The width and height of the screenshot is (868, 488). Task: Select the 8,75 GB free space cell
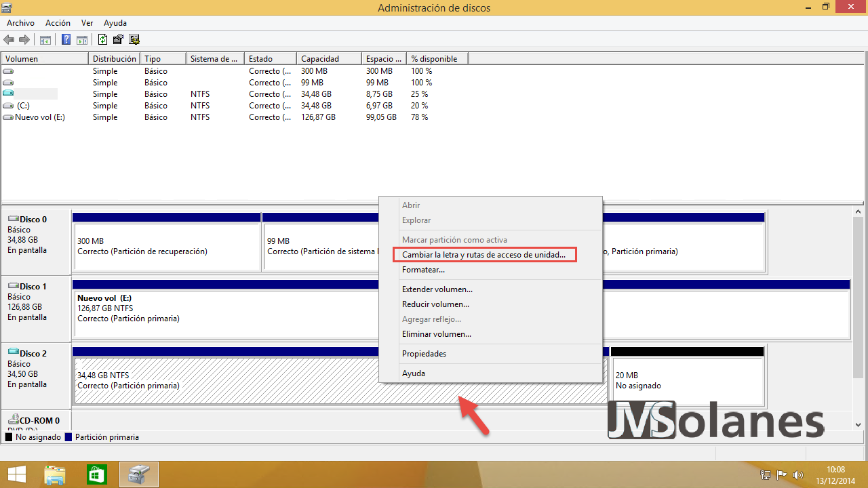pyautogui.click(x=379, y=94)
